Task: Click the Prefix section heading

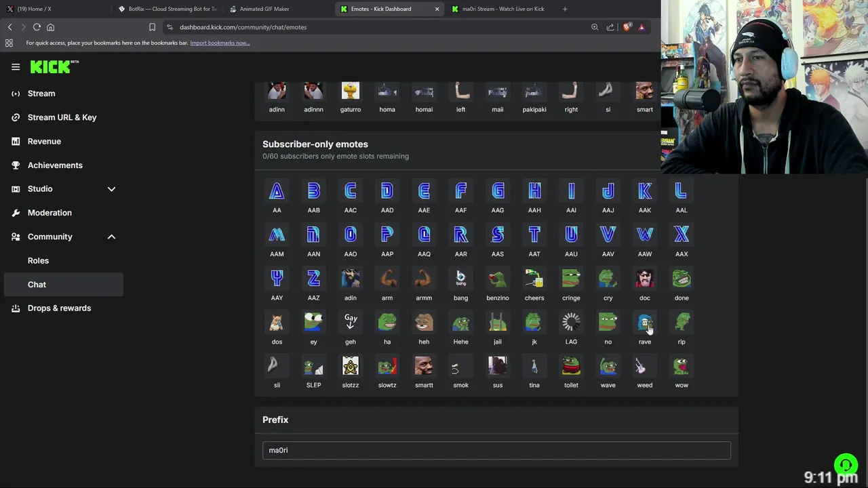Action: coord(275,420)
